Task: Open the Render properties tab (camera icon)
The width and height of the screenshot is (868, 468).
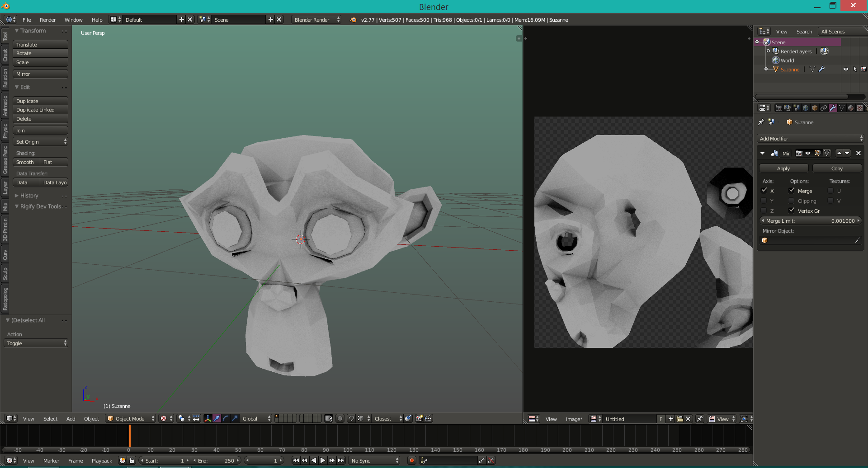Action: click(778, 108)
